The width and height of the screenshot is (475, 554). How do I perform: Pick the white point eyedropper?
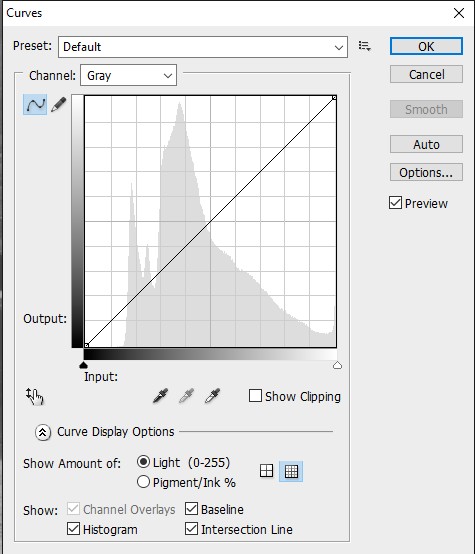[212, 396]
